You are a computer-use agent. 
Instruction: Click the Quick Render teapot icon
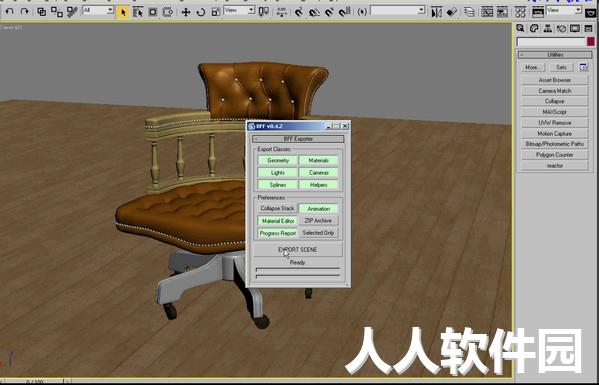(x=591, y=12)
